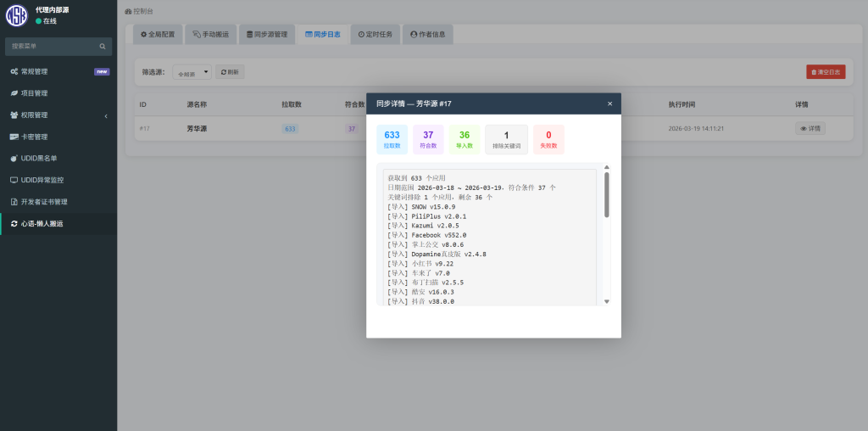Expand the 权限管理 submenu
This screenshot has width=868, height=431.
[105, 115]
